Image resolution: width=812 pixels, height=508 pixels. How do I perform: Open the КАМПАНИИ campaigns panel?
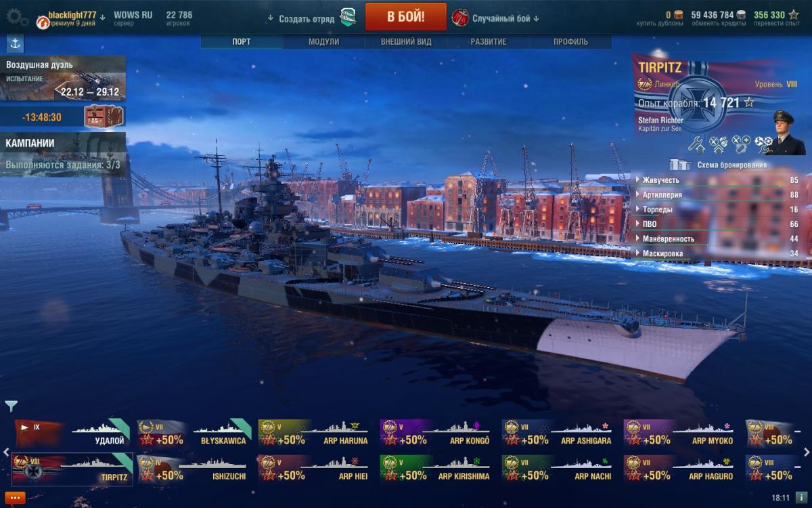[63, 154]
